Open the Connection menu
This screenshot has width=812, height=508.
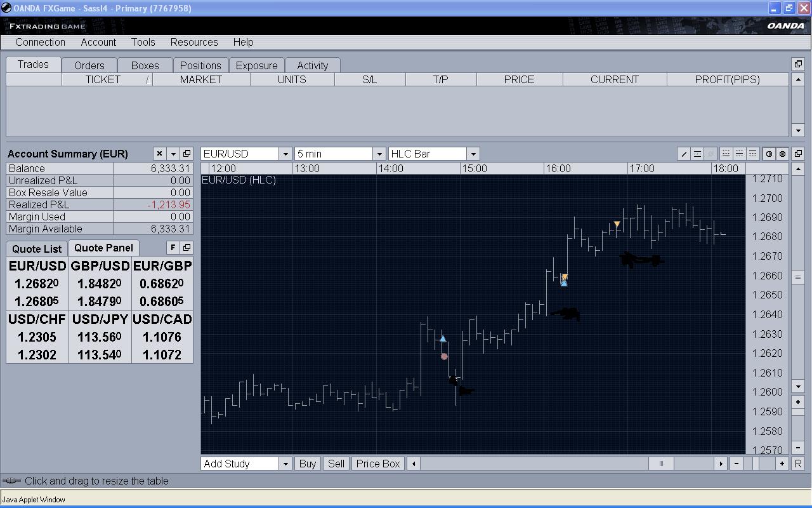(x=40, y=42)
